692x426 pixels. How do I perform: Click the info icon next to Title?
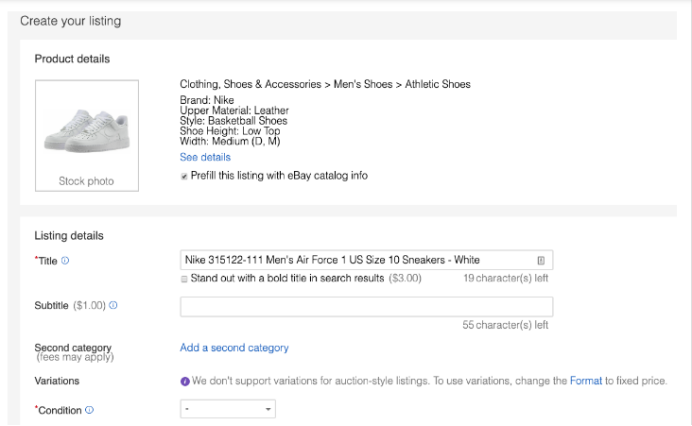pyautogui.click(x=65, y=260)
